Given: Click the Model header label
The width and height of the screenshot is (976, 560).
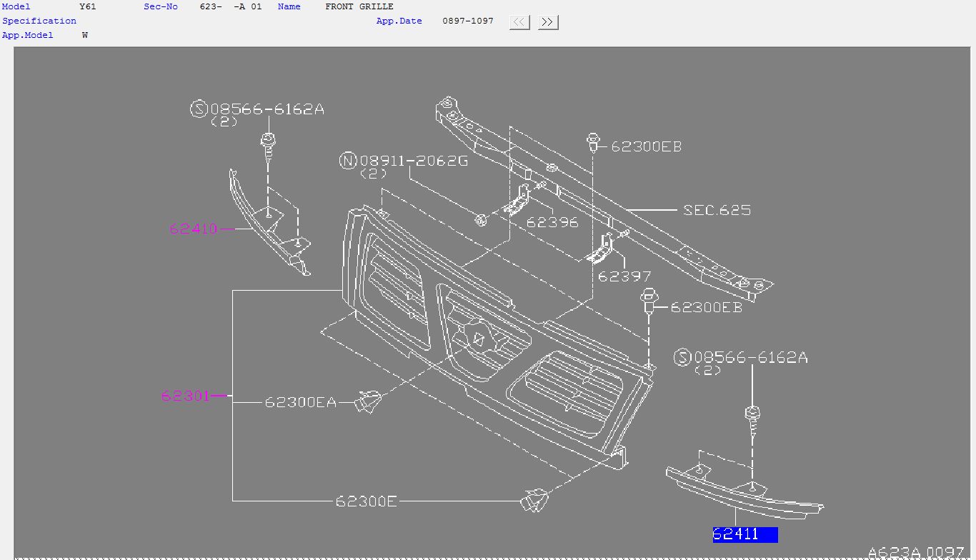Looking at the screenshot, I should pos(16,6).
